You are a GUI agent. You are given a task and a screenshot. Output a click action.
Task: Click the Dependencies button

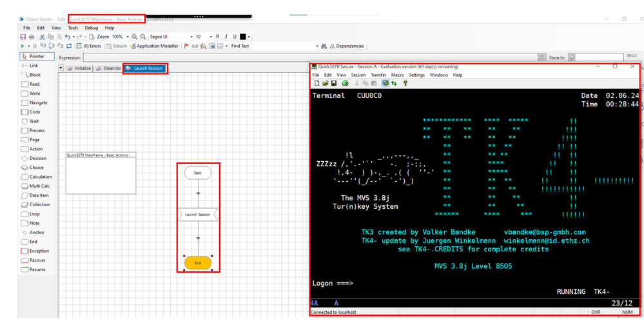click(x=346, y=46)
